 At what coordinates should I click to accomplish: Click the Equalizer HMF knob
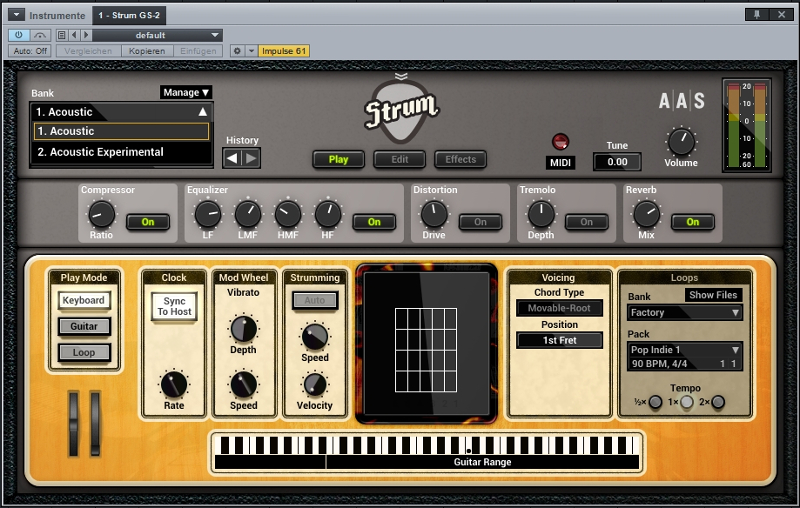tap(288, 214)
